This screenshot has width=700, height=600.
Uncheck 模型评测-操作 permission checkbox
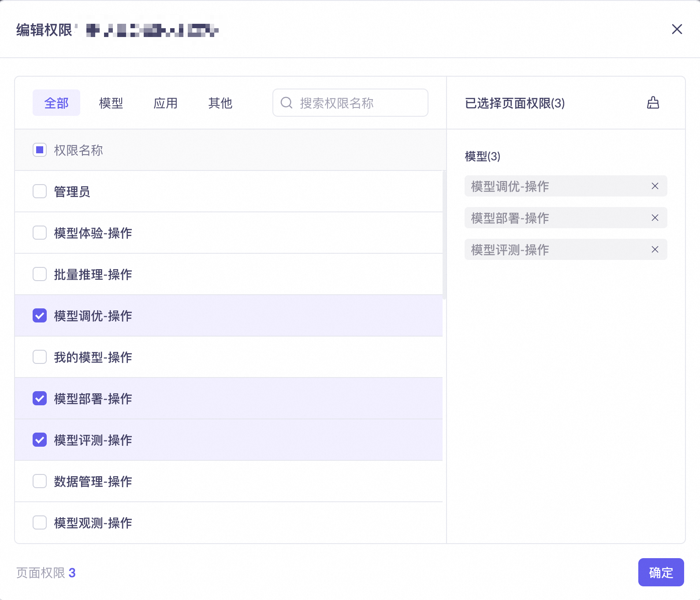click(40, 440)
